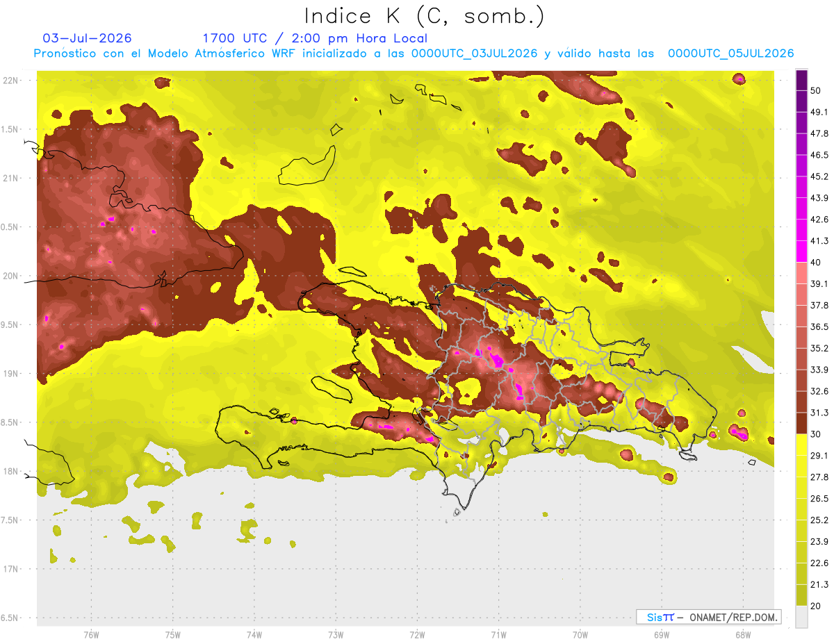
Task: Select the swatch between 45.2 and 46.5
Action: point(801,165)
